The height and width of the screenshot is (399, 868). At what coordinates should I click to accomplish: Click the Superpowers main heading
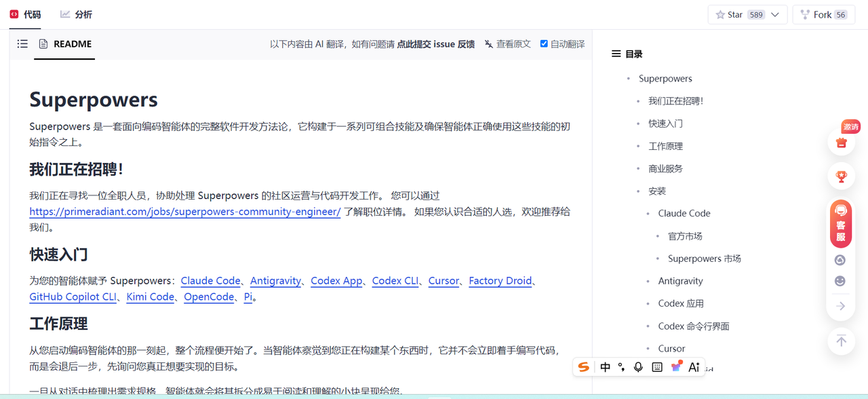point(94,100)
